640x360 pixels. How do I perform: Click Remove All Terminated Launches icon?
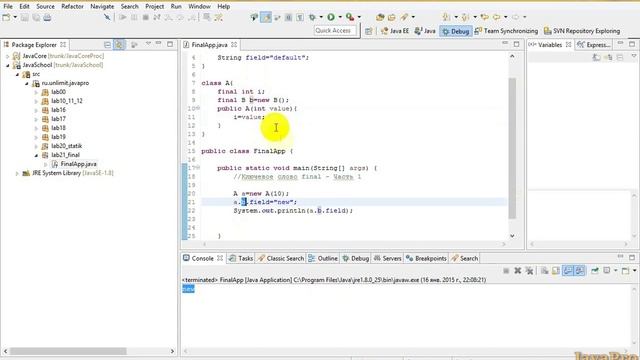529,271
